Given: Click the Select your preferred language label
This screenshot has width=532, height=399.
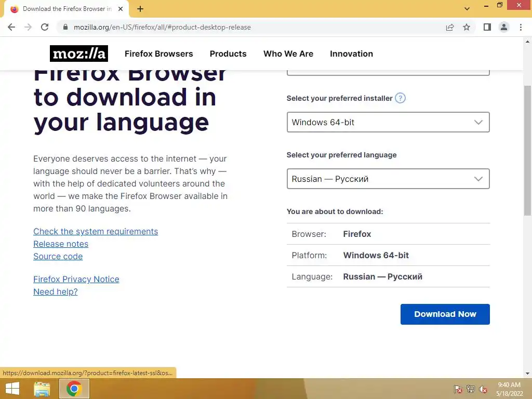Looking at the screenshot, I should (x=342, y=155).
